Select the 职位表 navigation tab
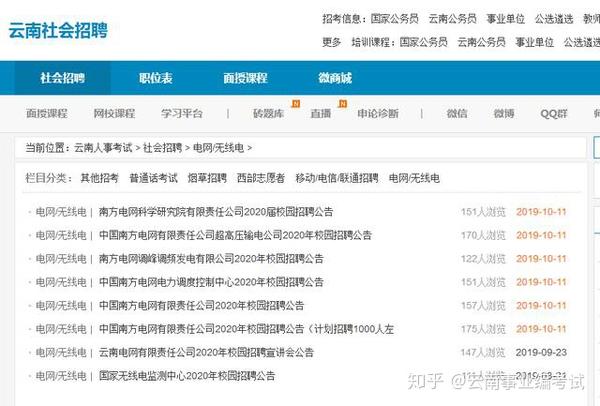This screenshot has width=600, height=406. pos(156,78)
